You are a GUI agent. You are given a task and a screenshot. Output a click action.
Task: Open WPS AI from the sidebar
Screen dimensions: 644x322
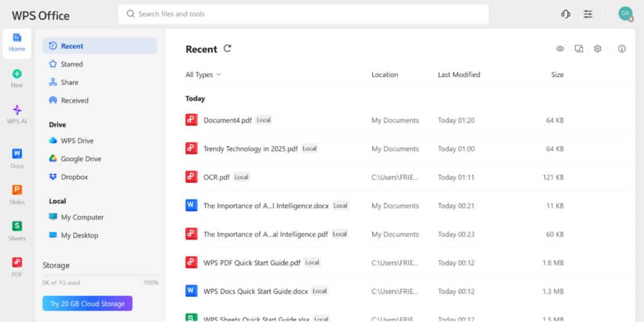(17, 114)
